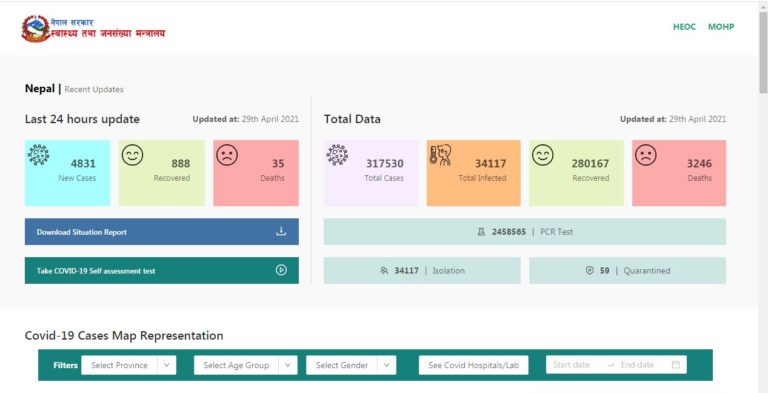Screen dimensions: 768x393
Task: Download Situation Report button
Action: point(162,232)
